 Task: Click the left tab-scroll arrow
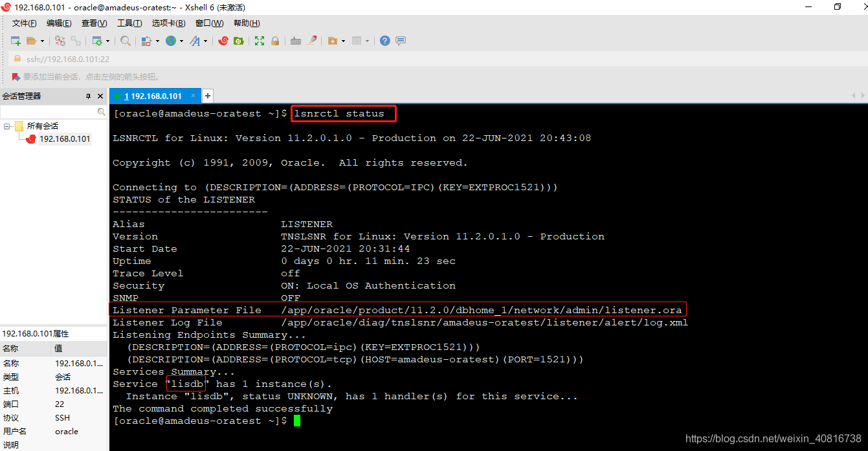[854, 96]
